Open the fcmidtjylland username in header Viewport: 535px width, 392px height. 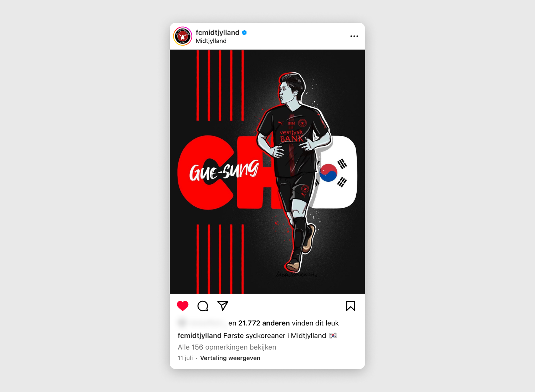218,32
